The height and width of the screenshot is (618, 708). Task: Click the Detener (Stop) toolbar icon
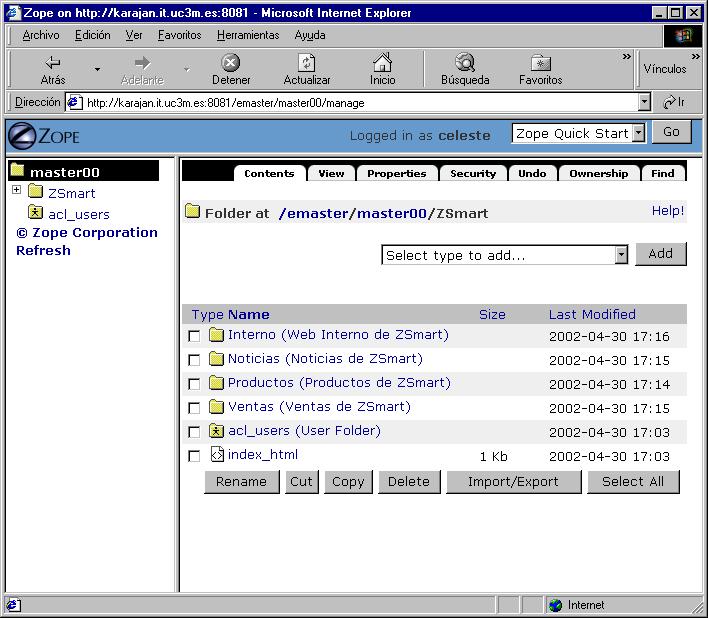pyautogui.click(x=231, y=63)
